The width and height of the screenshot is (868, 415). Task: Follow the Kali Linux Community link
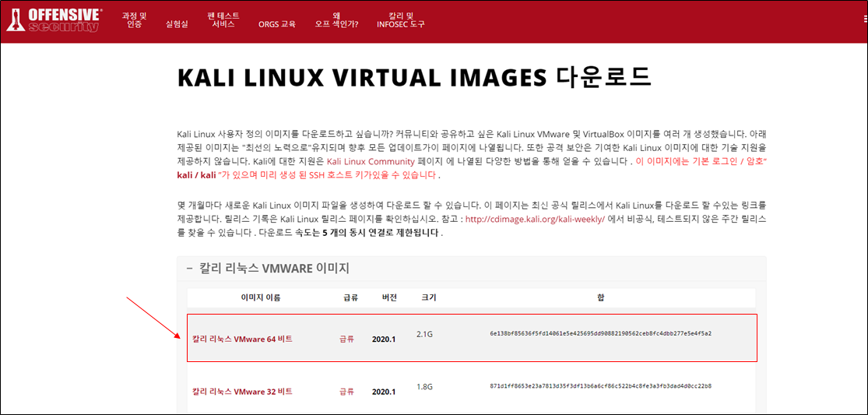[x=371, y=162]
